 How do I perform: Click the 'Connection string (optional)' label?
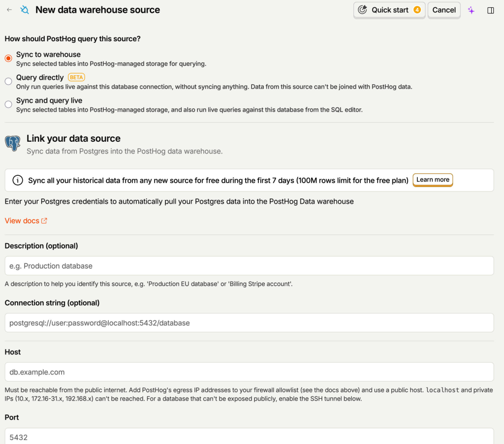52,303
